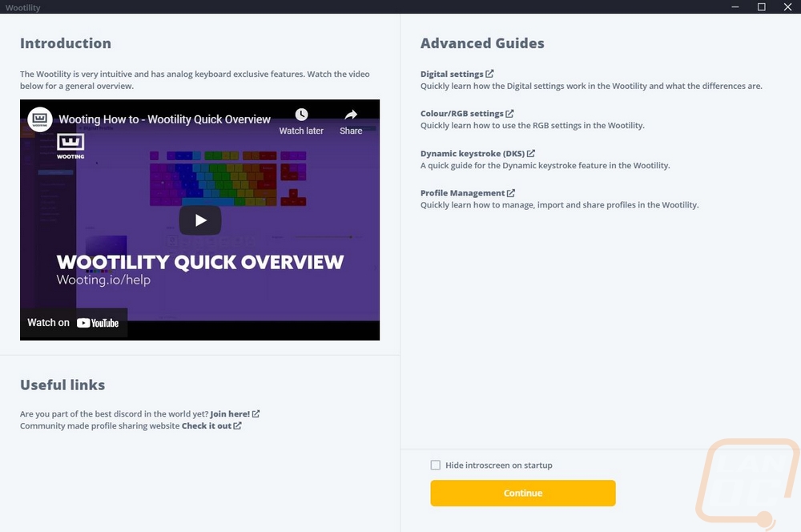The image size is (801, 532).
Task: Click the 'Quickly learn how to use the RGB settings' description
Action: 533,126
